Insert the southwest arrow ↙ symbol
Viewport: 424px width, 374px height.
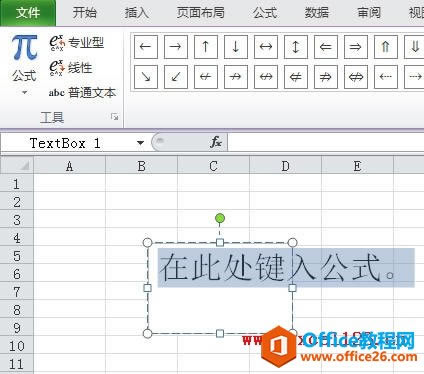pyautogui.click(x=176, y=77)
